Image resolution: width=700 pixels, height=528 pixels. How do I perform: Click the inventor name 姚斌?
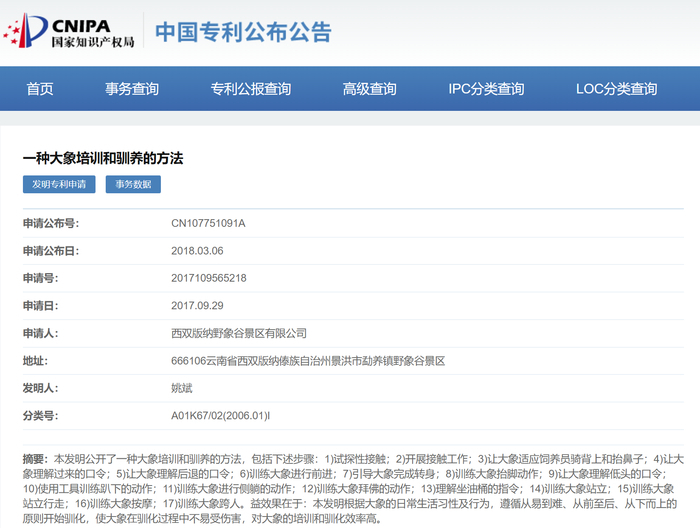[x=181, y=387]
